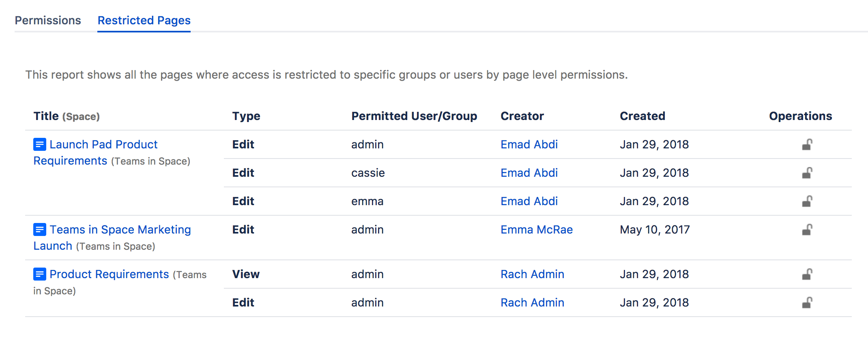
Task: Open Rach Admin profile in View row
Action: point(532,274)
